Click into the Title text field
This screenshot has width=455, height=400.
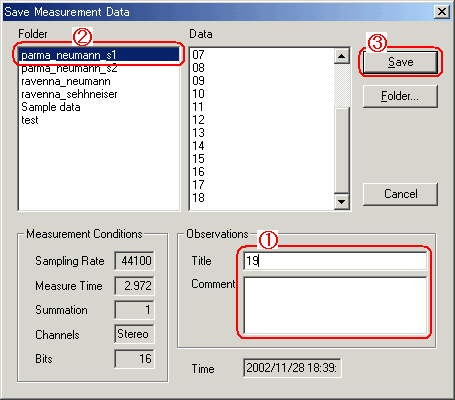pos(335,261)
